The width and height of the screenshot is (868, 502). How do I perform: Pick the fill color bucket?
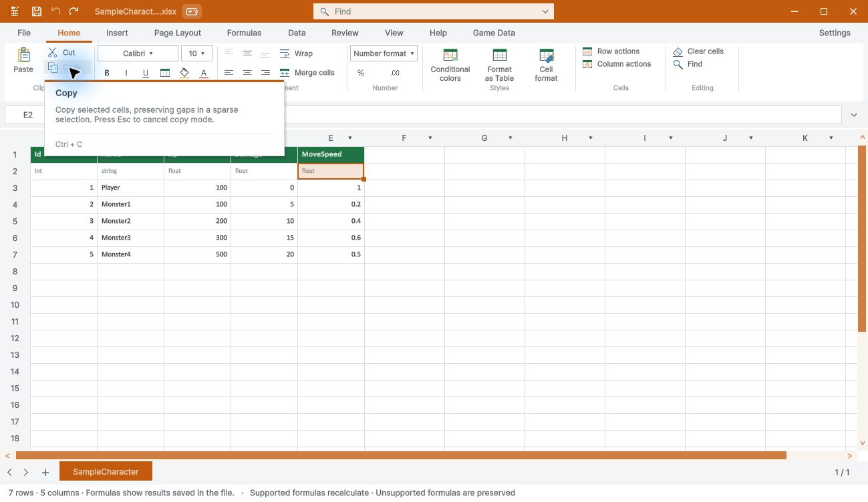(x=184, y=73)
